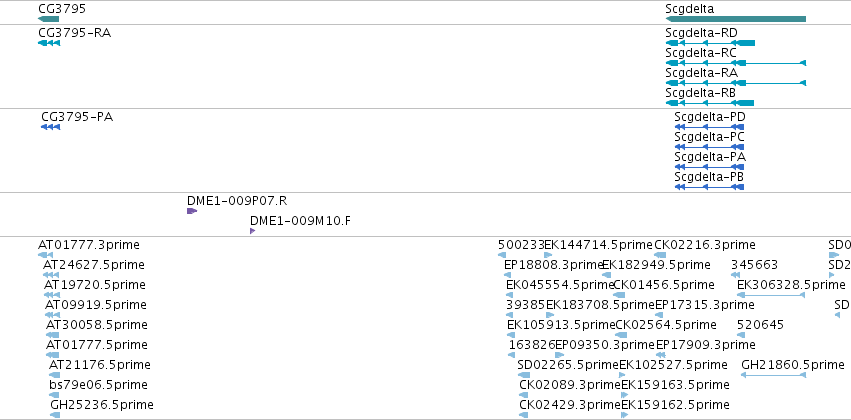Select the DME1-009M10.F purple arrow

click(x=252, y=231)
